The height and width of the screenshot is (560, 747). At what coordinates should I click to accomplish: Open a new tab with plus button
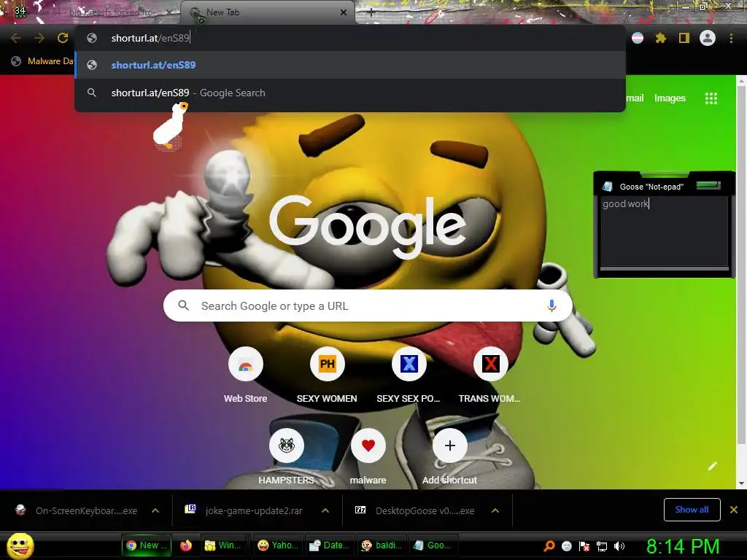coord(371,13)
